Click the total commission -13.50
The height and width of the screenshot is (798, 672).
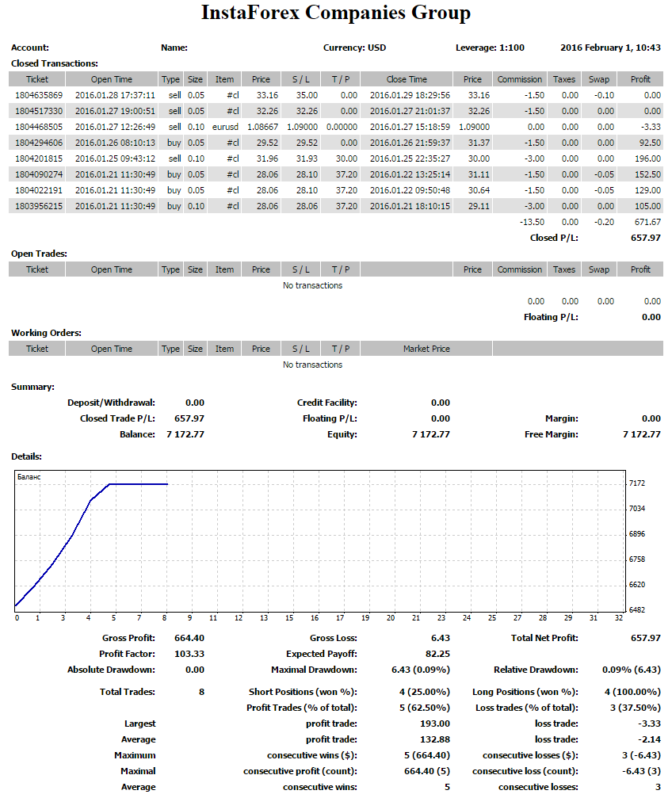click(532, 222)
